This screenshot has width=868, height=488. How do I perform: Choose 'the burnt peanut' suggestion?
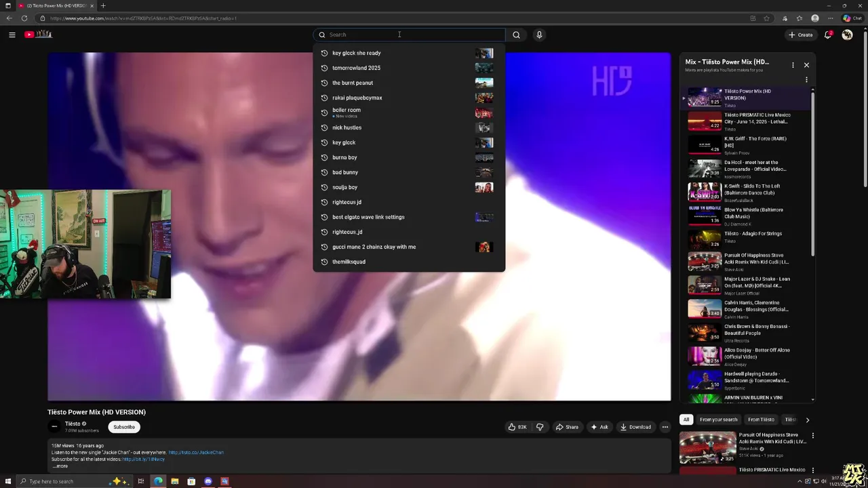point(409,83)
